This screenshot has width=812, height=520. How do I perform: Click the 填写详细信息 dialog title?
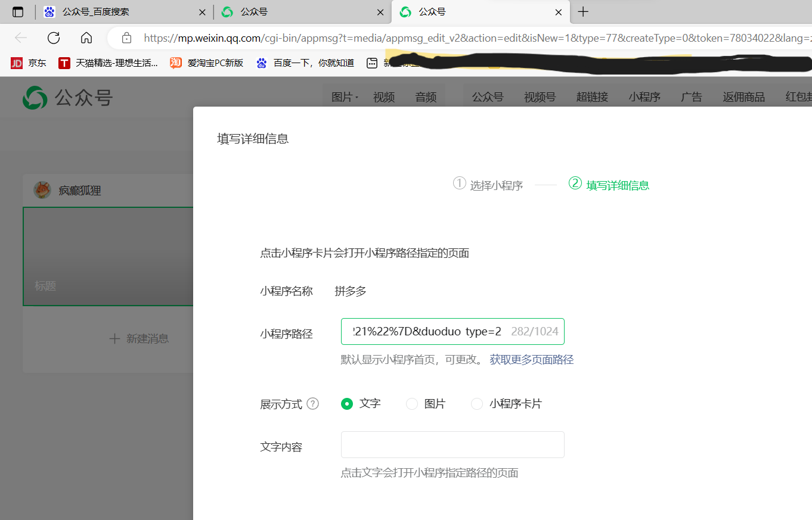tap(253, 139)
